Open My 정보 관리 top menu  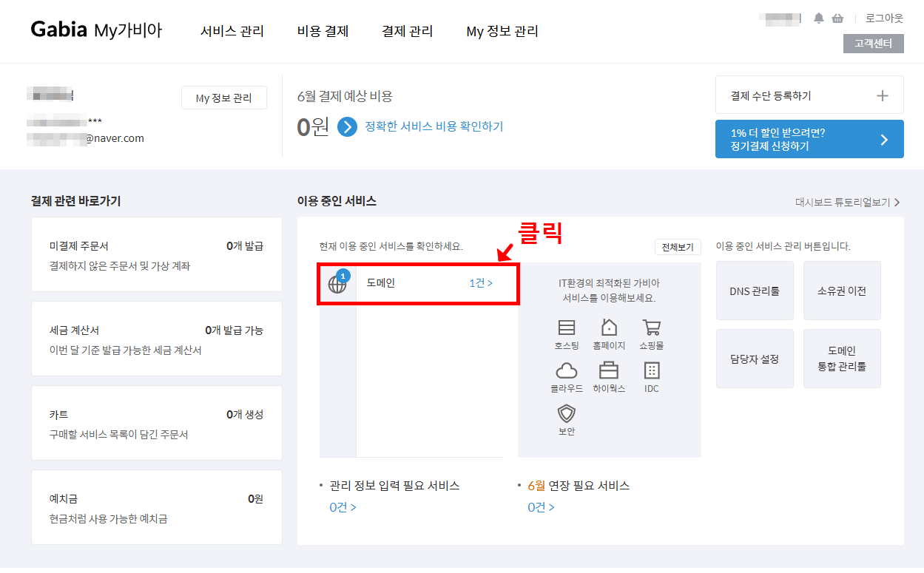(x=502, y=31)
